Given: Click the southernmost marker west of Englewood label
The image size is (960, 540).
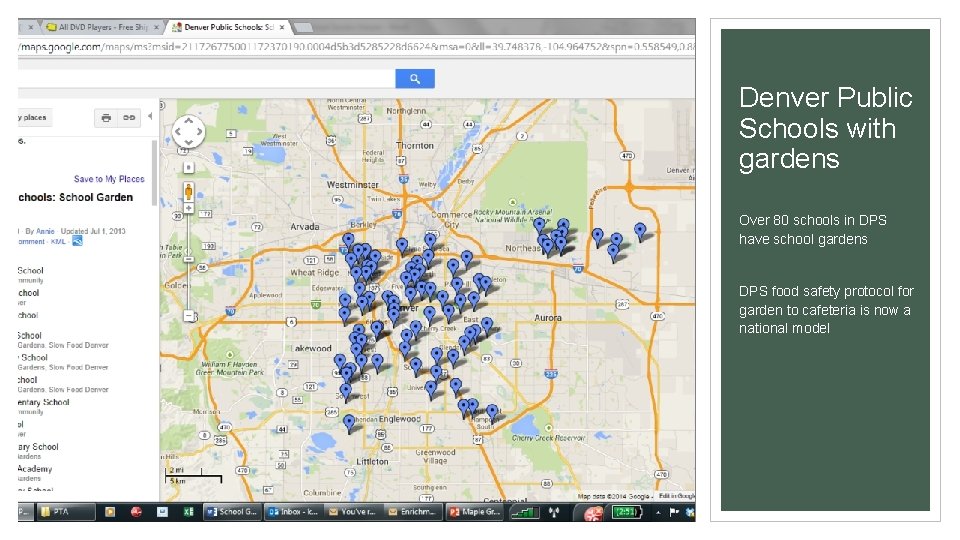Looking at the screenshot, I should [x=349, y=424].
